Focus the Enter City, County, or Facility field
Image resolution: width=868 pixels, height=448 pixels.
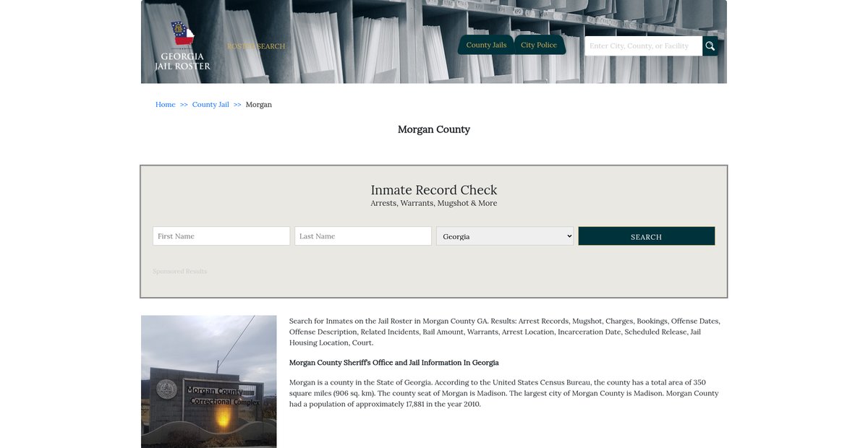point(642,46)
